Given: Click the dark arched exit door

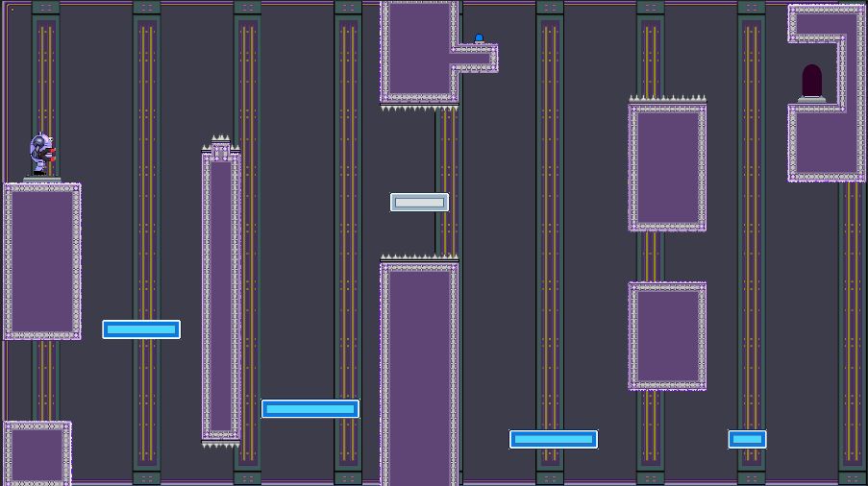Looking at the screenshot, I should pyautogui.click(x=811, y=82).
